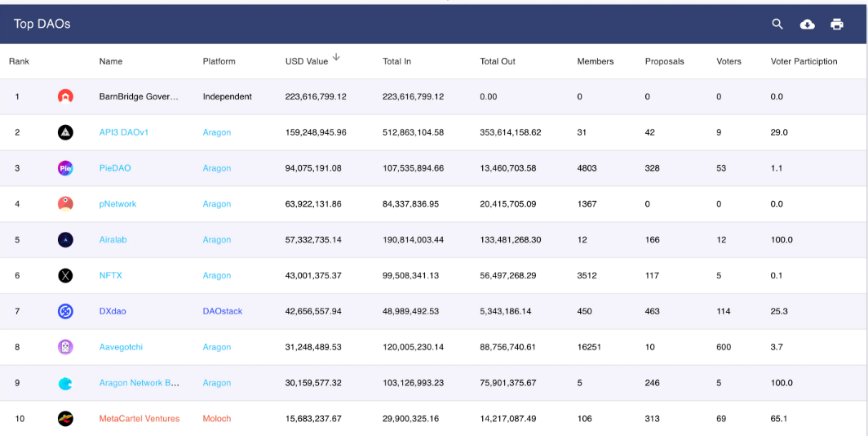Screen dimensions: 868x436
Task: Sort by the Rank column header
Action: coord(19,61)
